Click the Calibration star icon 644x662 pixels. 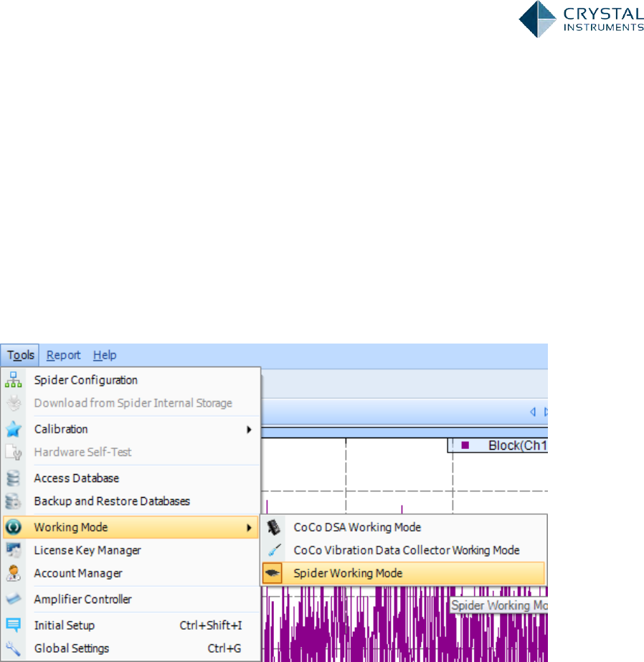pyautogui.click(x=14, y=429)
